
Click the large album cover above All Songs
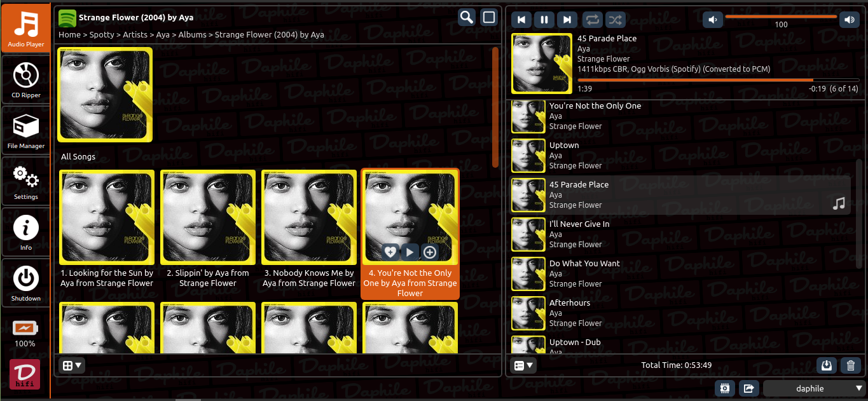coord(105,95)
